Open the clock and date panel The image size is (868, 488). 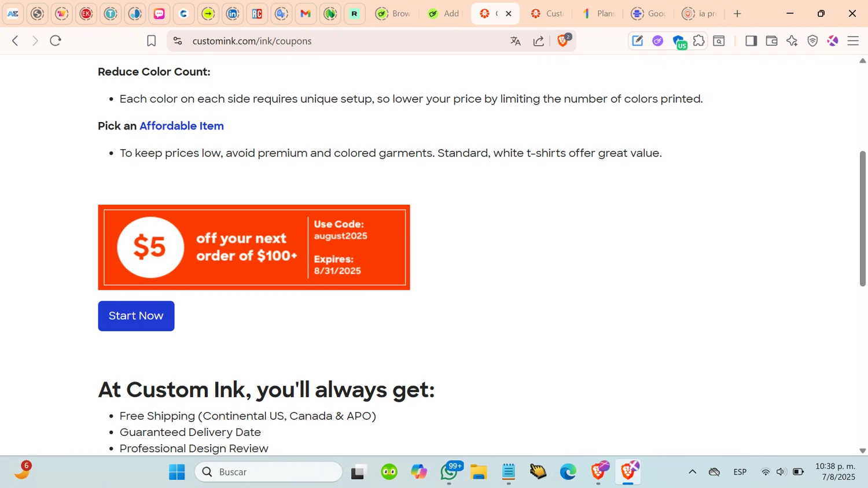point(835,472)
